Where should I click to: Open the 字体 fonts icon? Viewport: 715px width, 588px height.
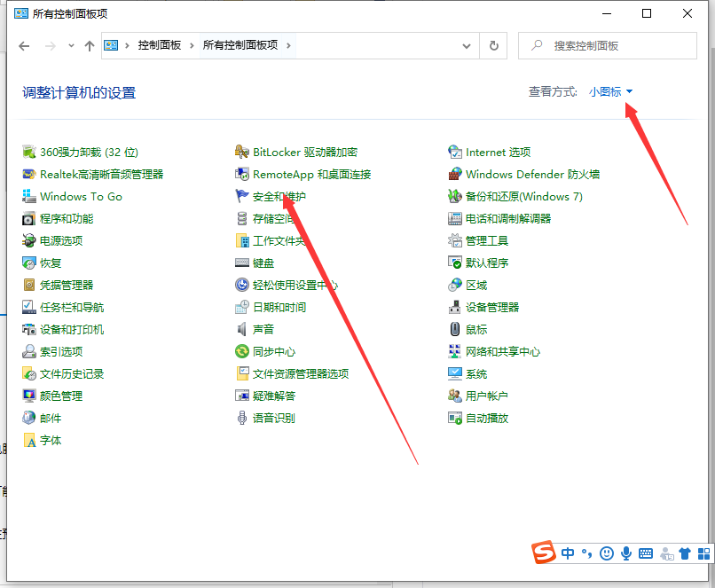click(x=29, y=441)
